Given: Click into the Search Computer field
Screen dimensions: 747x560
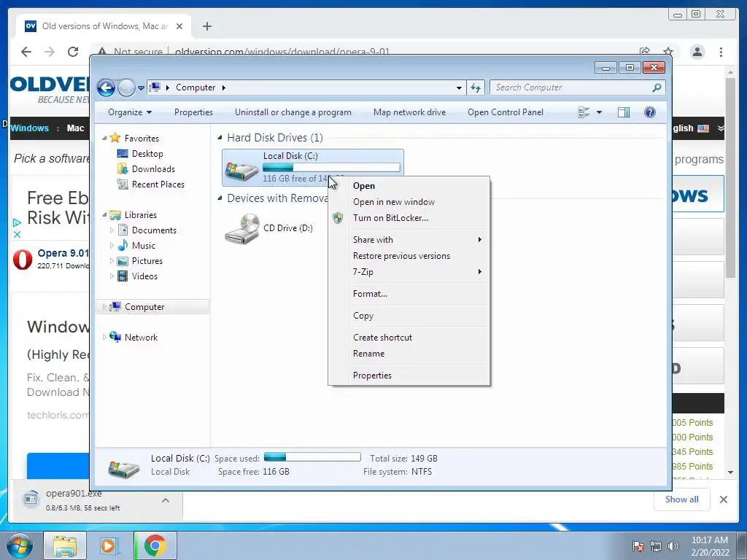Looking at the screenshot, I should point(571,87).
